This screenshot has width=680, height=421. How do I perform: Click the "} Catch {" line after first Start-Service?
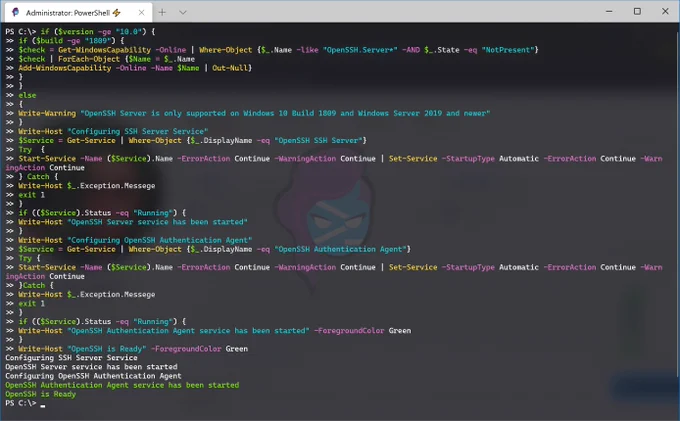tap(31, 176)
